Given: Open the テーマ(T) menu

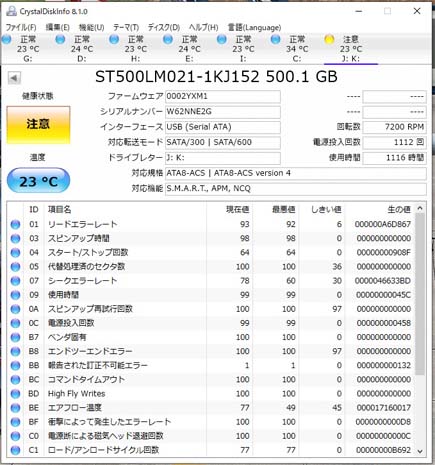Looking at the screenshot, I should coord(126,27).
